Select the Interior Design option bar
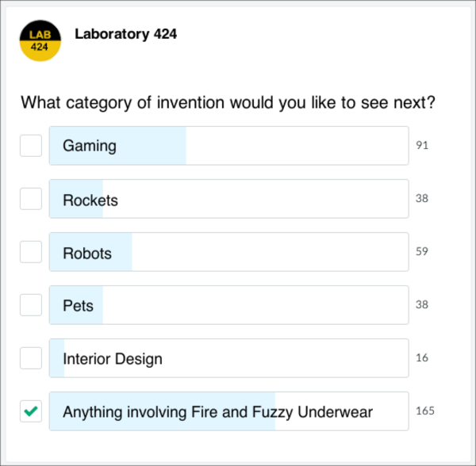Viewport: 476px width, 466px height. pos(228,358)
